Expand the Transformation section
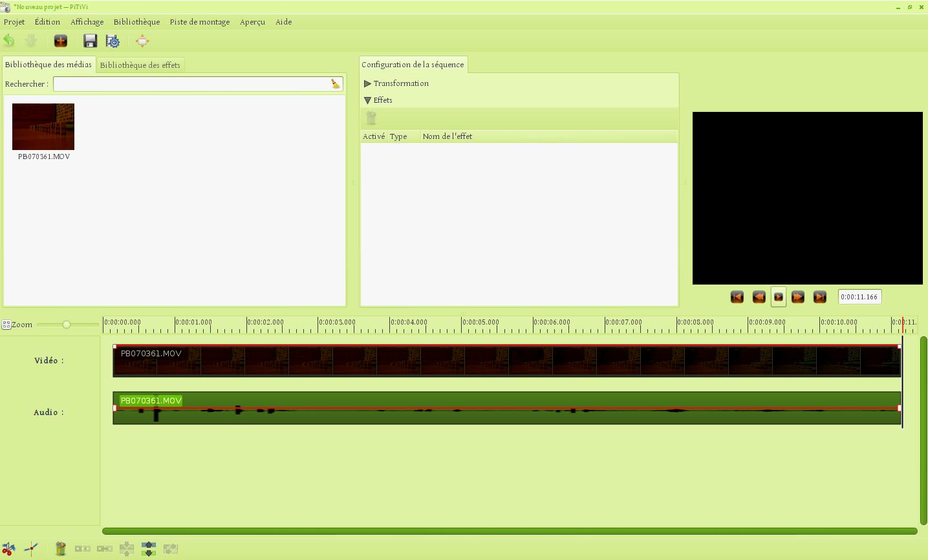This screenshot has height=560, width=928. (x=367, y=83)
